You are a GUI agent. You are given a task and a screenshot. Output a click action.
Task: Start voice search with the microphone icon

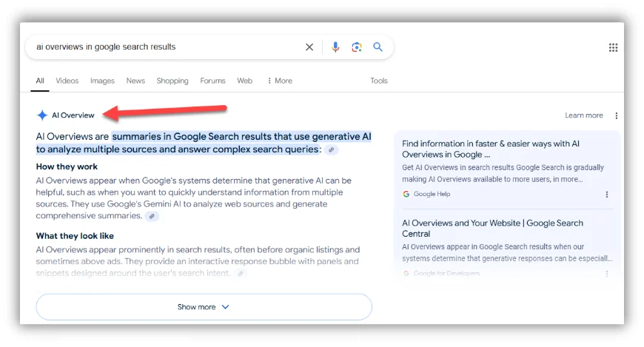point(335,47)
